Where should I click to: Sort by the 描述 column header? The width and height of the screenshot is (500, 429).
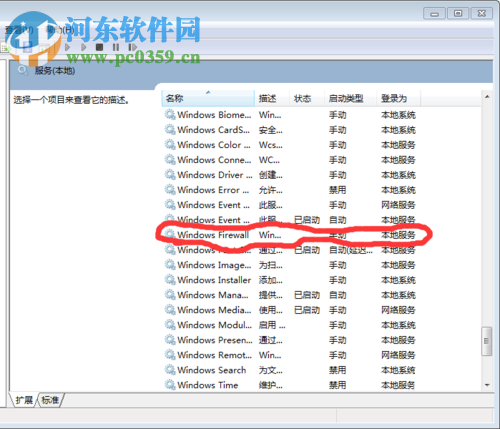click(x=272, y=98)
